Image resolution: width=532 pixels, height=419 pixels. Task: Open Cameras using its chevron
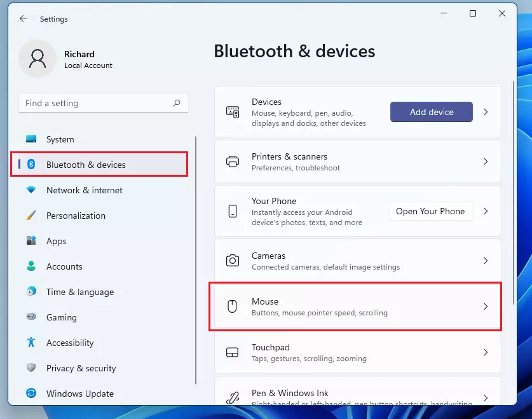click(486, 261)
